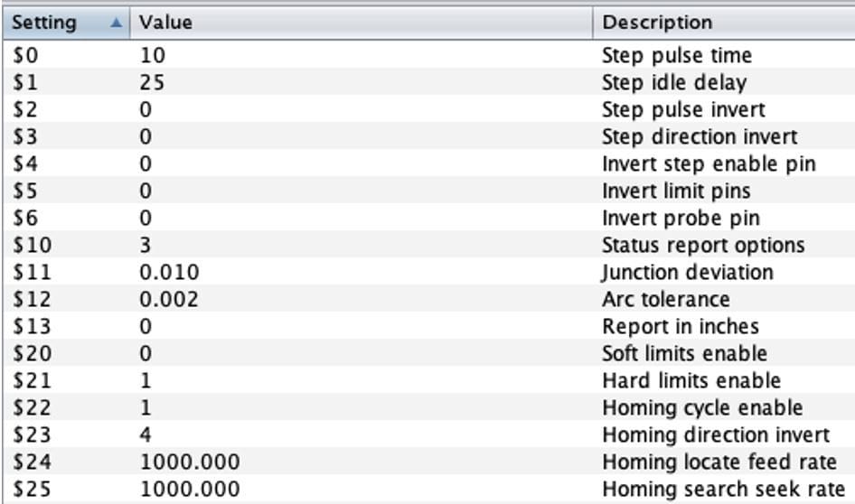
Task: Edit the Arc tolerance value 0.002
Action: [x=169, y=300]
